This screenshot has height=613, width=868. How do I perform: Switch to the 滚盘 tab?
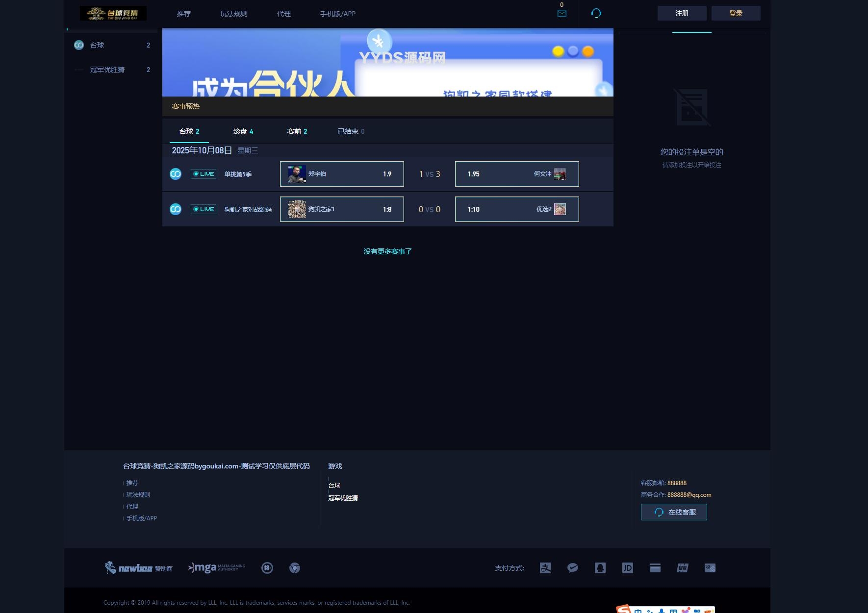tap(243, 131)
